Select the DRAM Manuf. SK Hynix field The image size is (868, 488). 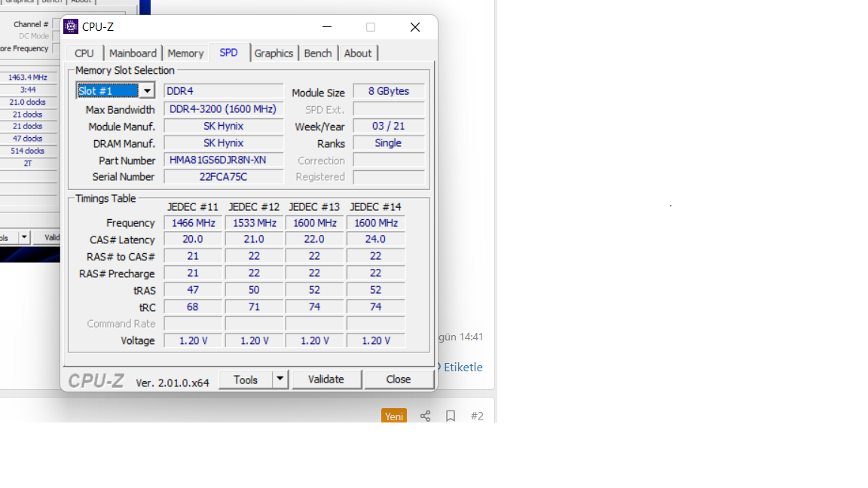pos(224,143)
